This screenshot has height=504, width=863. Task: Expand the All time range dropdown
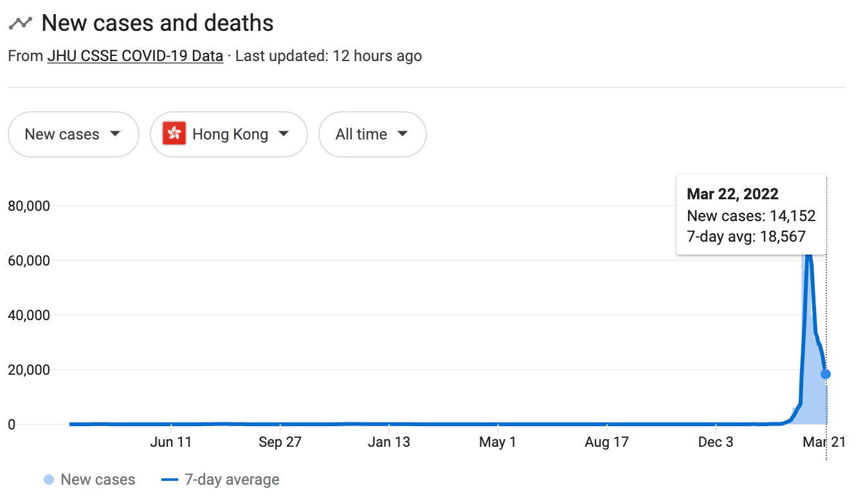click(x=372, y=134)
